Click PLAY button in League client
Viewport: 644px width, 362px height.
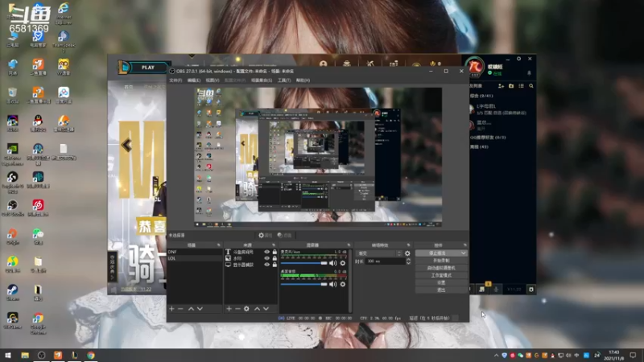(148, 68)
